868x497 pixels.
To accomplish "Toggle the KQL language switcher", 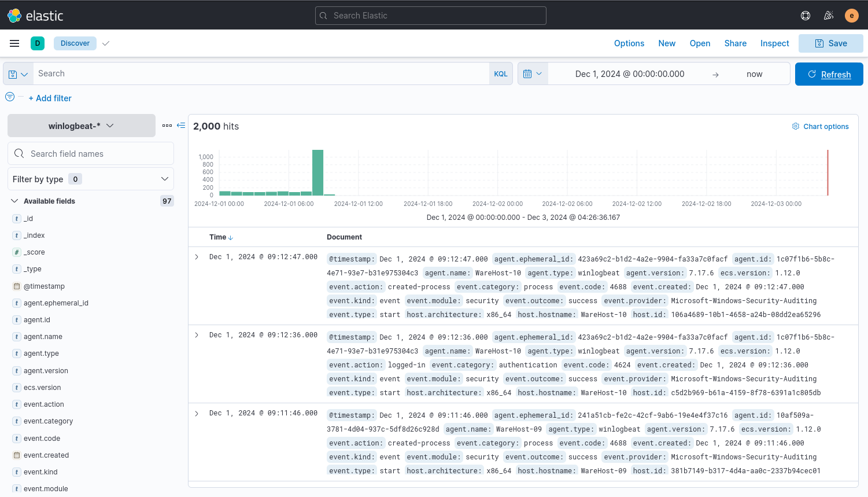I will pyautogui.click(x=501, y=74).
